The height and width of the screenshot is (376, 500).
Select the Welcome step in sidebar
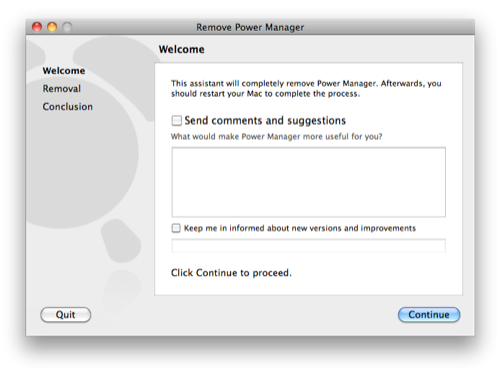pos(64,71)
